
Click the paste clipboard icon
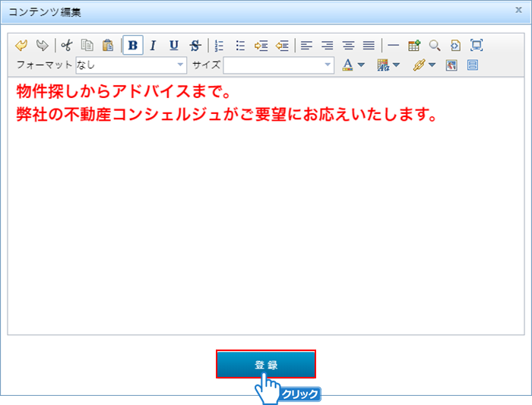(108, 46)
